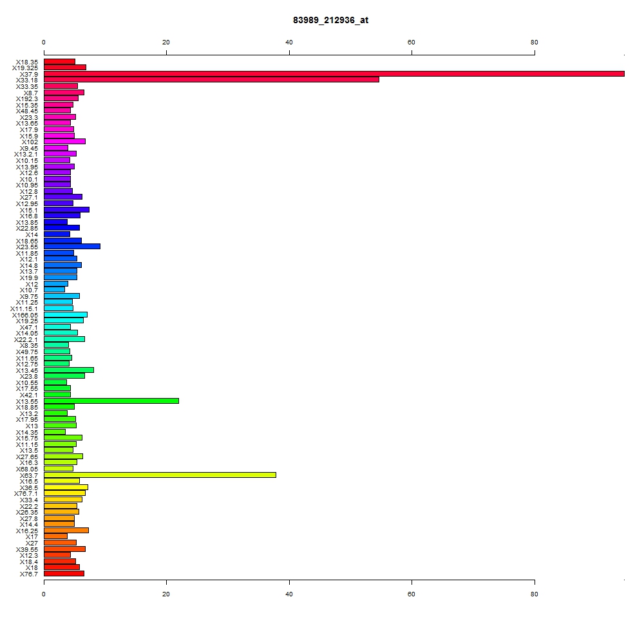644x644 pixels.
Task: Click the X76.7.1 row label
Action: pyautogui.click(x=26, y=493)
